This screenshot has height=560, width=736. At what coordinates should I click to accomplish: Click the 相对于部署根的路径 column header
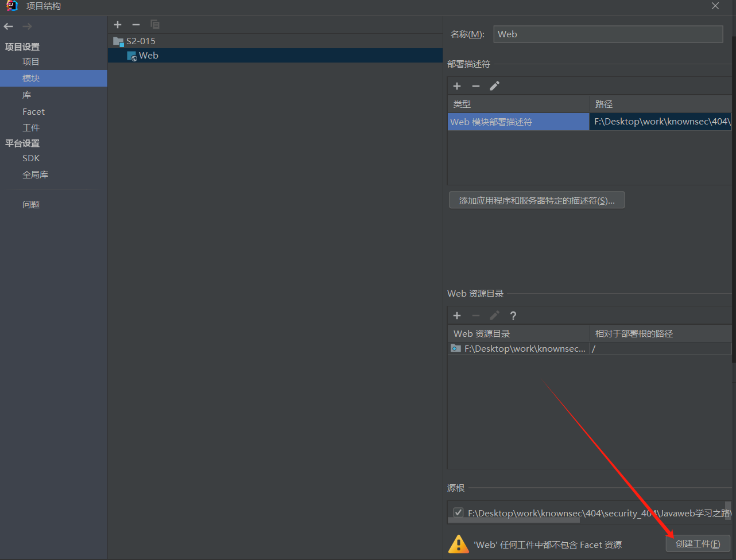coord(660,333)
